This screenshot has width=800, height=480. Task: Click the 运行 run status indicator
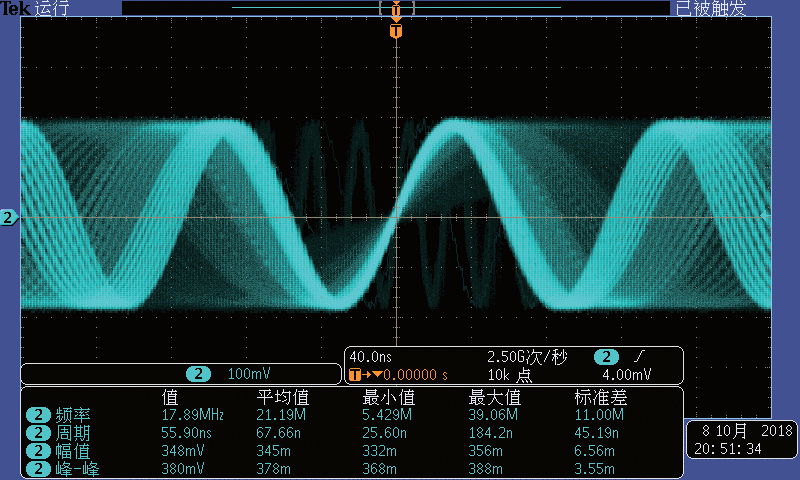(x=52, y=9)
